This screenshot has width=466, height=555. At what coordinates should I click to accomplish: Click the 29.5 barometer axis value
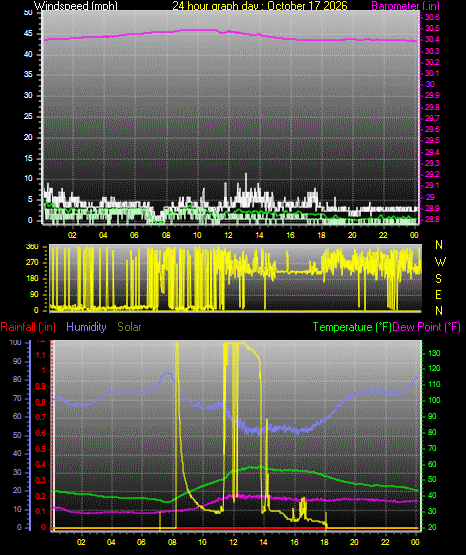(432, 140)
